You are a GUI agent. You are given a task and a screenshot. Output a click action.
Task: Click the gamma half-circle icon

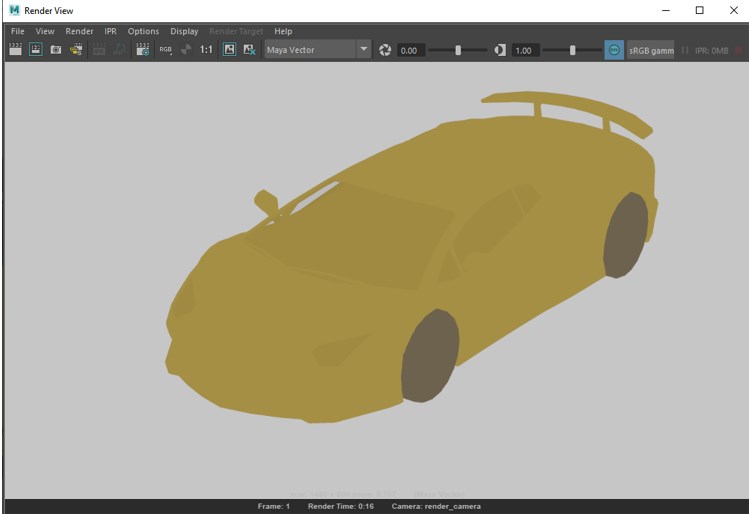click(x=500, y=50)
